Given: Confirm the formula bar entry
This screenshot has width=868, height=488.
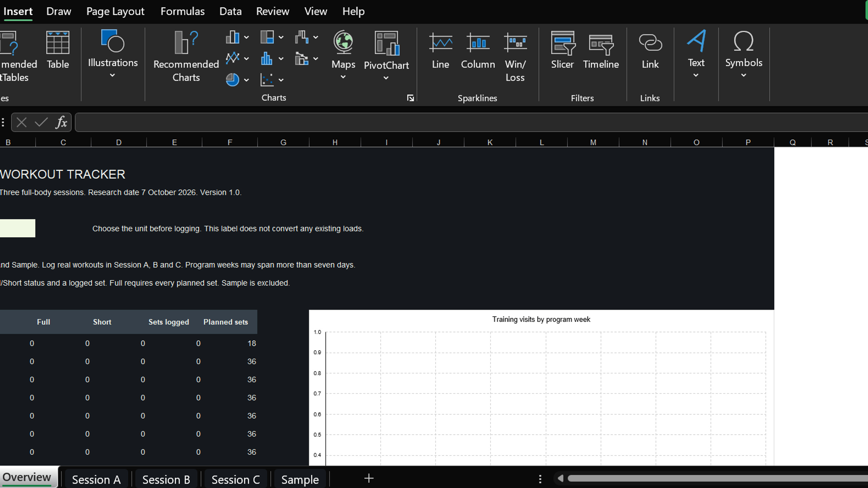Looking at the screenshot, I should (x=41, y=122).
